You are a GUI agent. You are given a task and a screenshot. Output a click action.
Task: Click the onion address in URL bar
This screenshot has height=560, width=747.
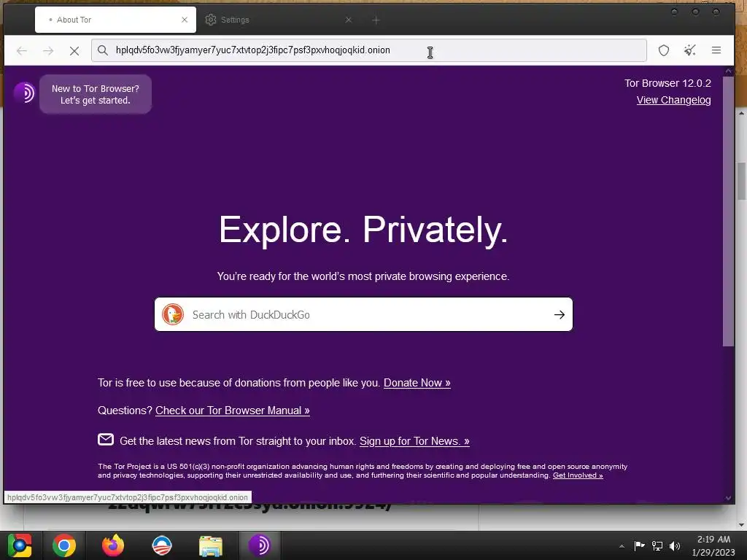[253, 50]
